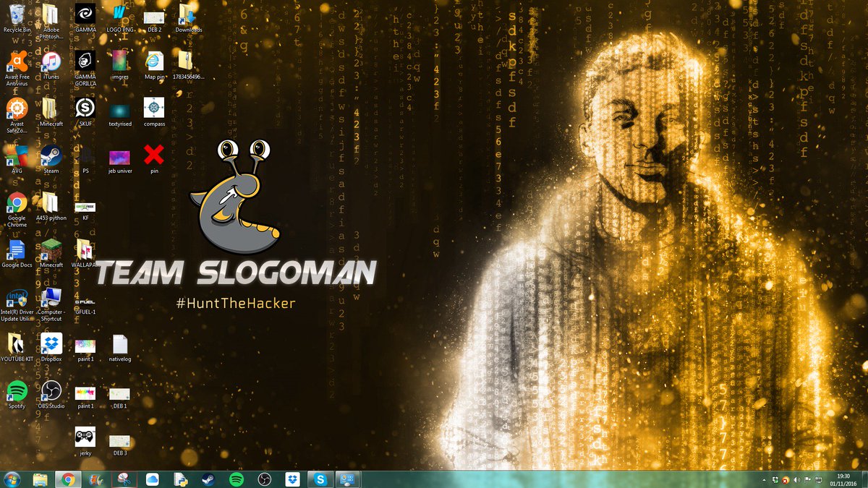Open Spotify from the taskbar
Image resolution: width=868 pixels, height=488 pixels.
tap(237, 479)
